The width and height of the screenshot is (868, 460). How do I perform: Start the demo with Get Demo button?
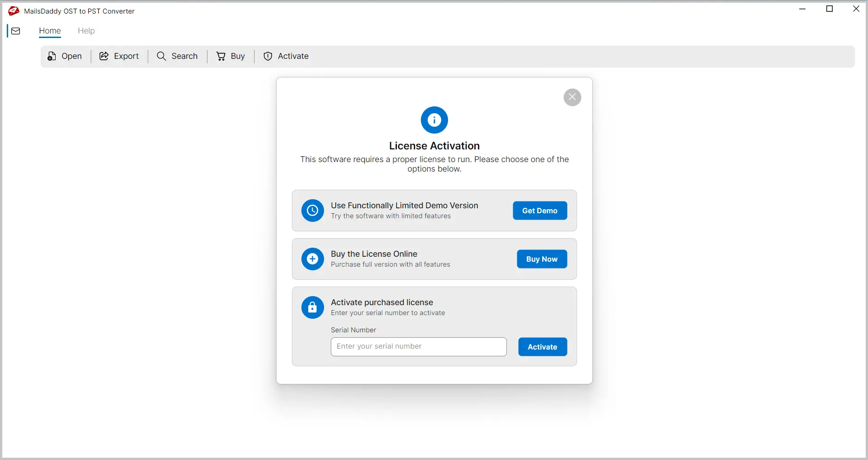click(540, 211)
